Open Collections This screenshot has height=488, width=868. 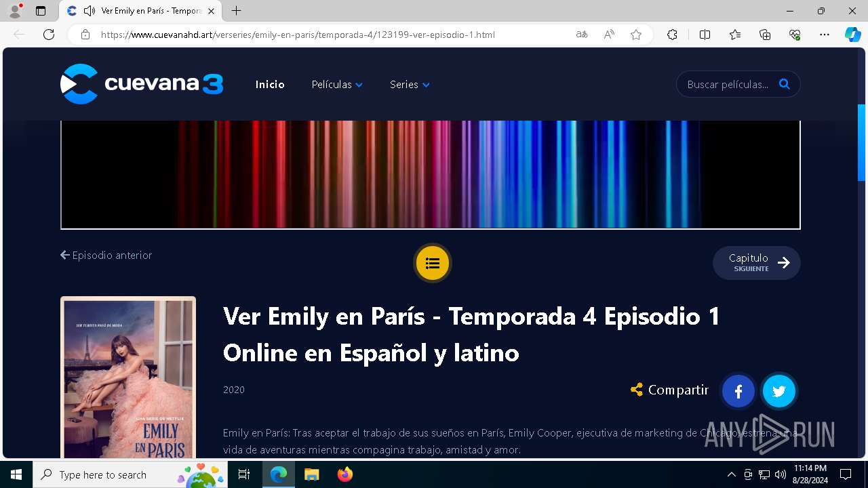(765, 35)
